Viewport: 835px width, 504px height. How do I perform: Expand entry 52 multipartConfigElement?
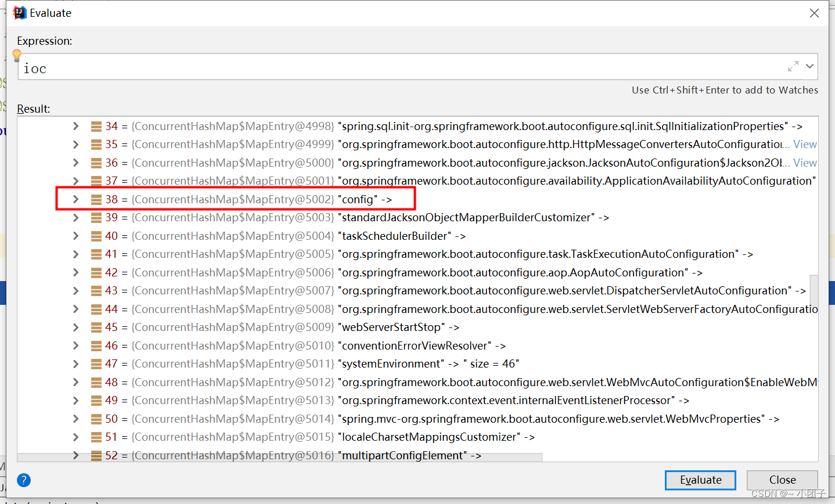click(75, 455)
